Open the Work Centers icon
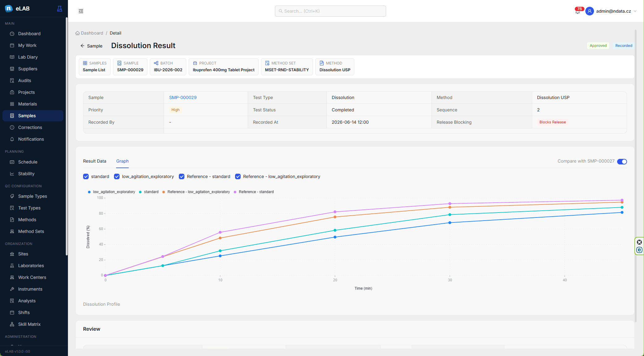Viewport: 644px width, 356px height. [x=12, y=277]
